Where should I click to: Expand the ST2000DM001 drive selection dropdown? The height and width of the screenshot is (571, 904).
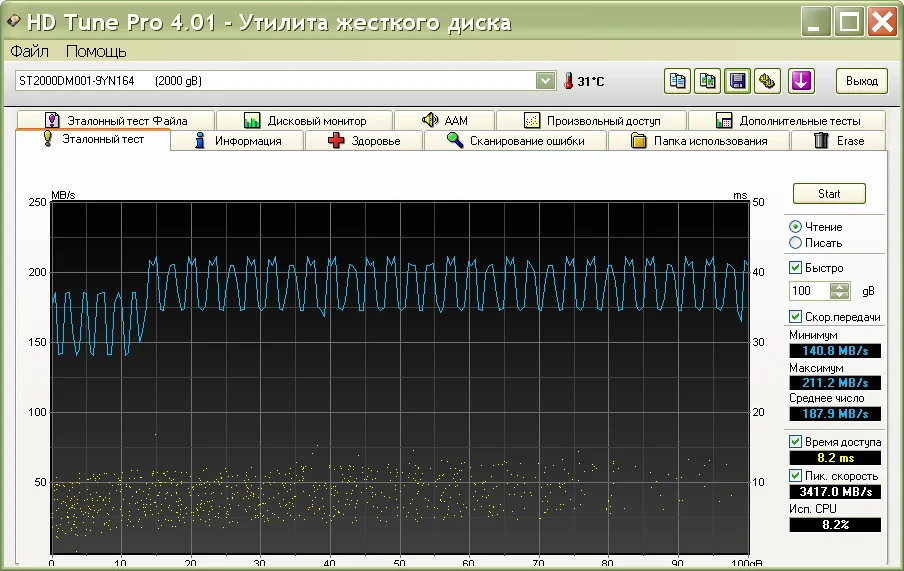545,81
